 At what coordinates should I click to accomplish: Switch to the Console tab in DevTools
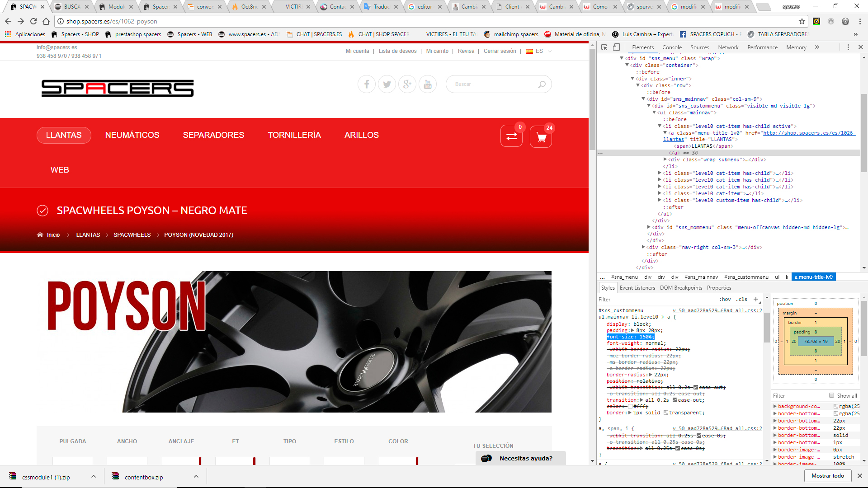pos(672,47)
